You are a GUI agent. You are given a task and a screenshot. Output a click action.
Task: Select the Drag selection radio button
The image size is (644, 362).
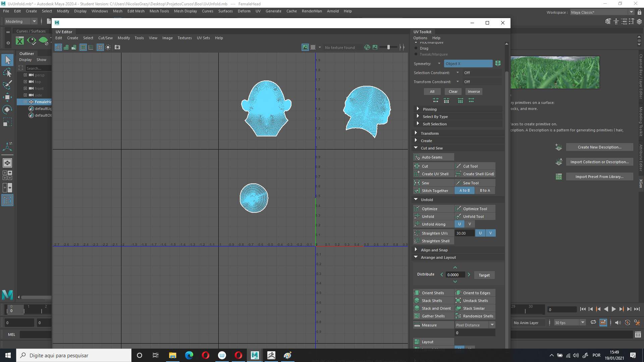coord(416,48)
